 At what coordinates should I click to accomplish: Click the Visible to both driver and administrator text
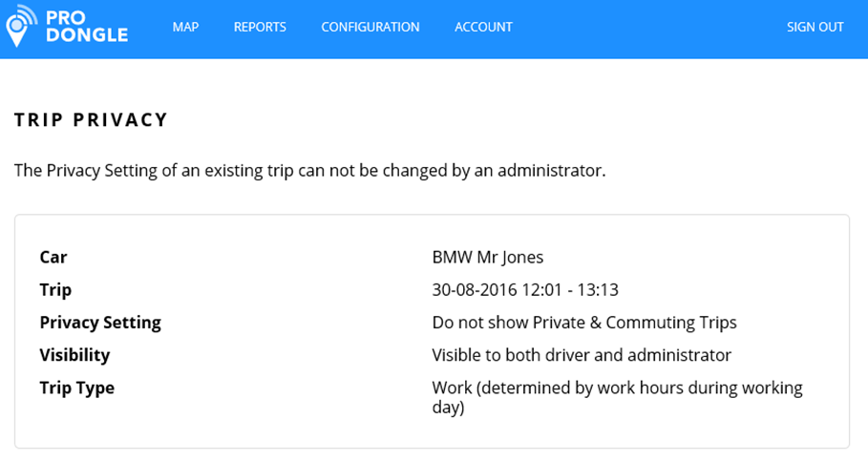click(x=582, y=355)
